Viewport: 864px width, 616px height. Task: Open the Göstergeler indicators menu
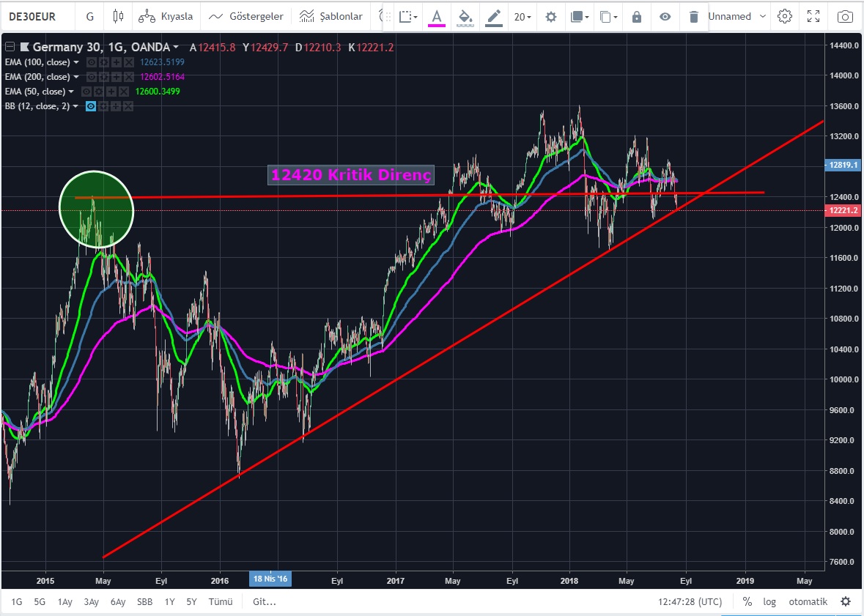point(245,16)
